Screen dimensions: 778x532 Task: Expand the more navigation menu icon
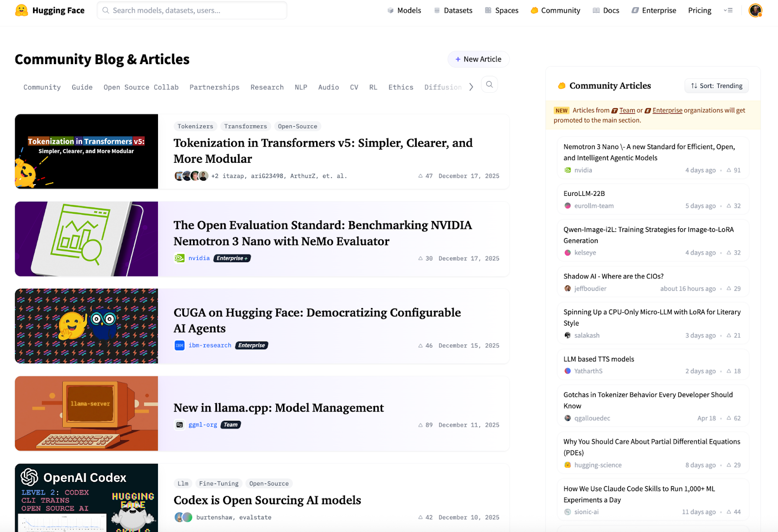click(728, 10)
